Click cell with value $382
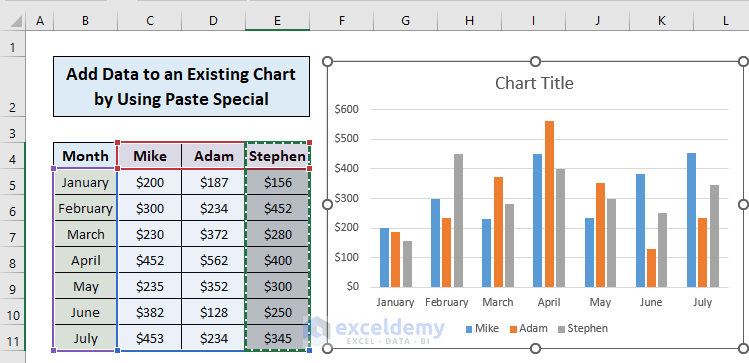749x363 pixels. click(150, 312)
